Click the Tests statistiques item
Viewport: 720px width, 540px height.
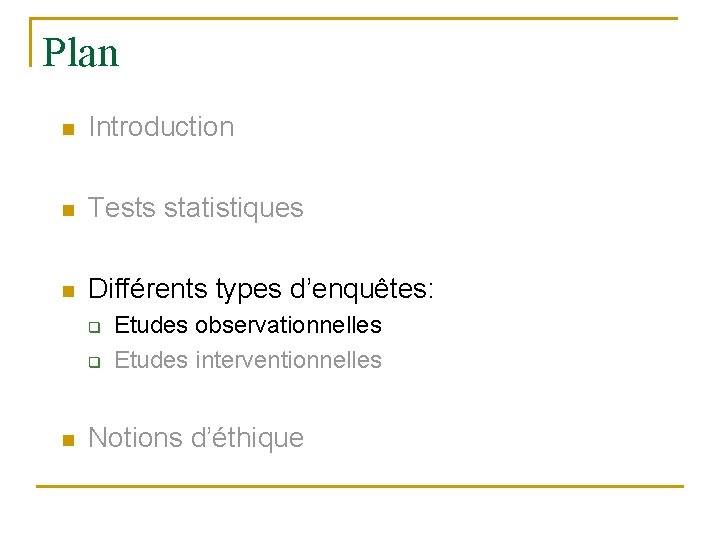point(195,208)
